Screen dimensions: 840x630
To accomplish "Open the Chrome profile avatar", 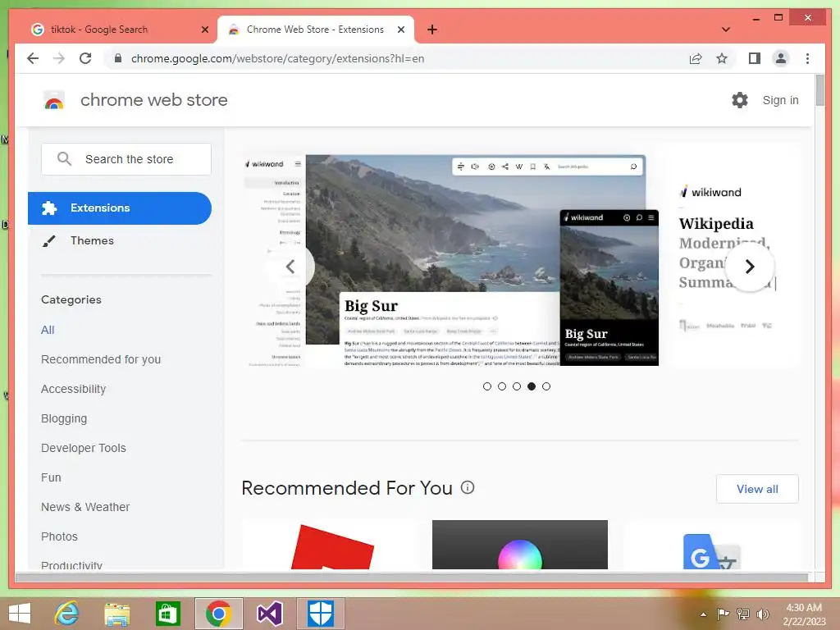I will click(781, 58).
